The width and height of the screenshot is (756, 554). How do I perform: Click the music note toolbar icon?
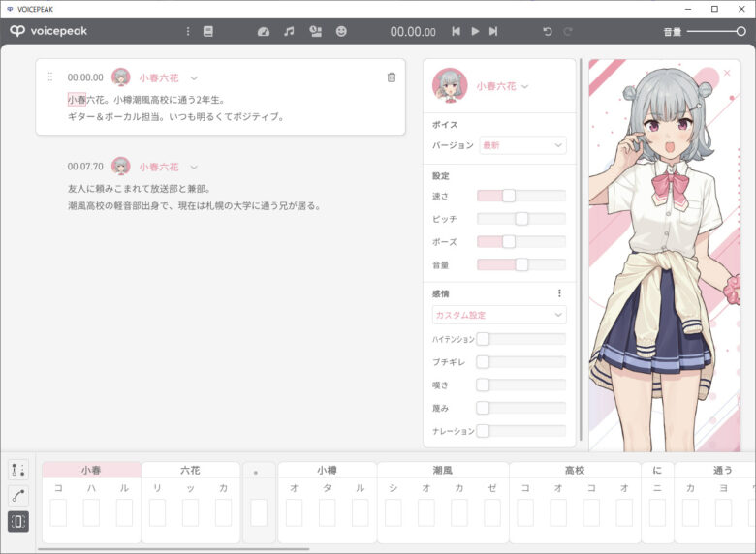click(289, 31)
